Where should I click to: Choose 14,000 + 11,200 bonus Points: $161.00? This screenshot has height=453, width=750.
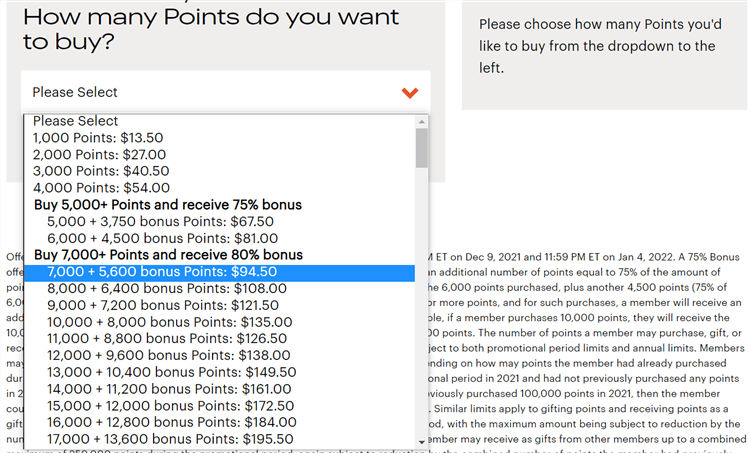[171, 389]
